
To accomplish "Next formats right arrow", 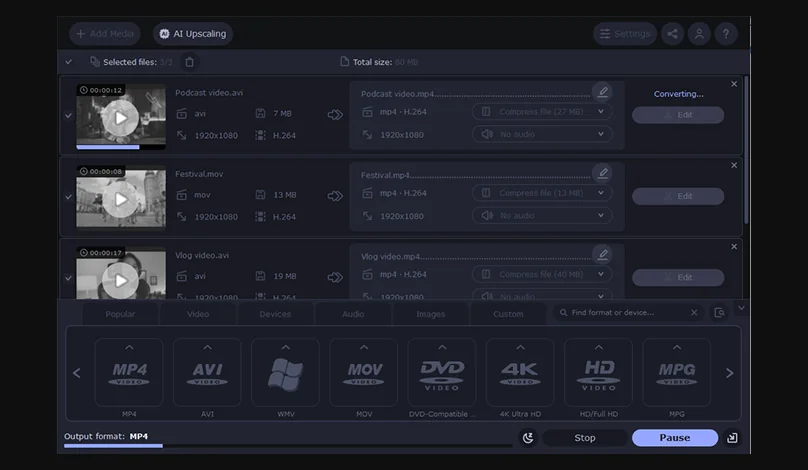I will pyautogui.click(x=729, y=373).
